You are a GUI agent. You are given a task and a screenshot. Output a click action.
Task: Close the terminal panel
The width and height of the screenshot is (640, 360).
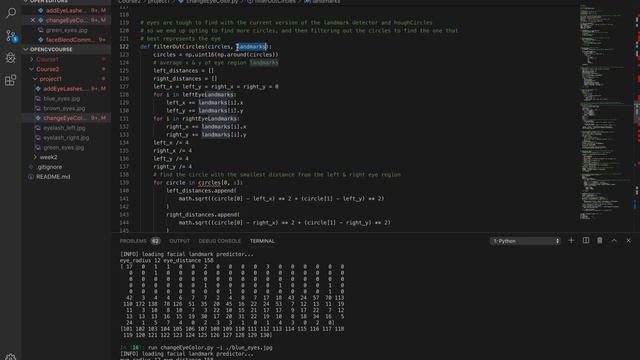(629, 240)
